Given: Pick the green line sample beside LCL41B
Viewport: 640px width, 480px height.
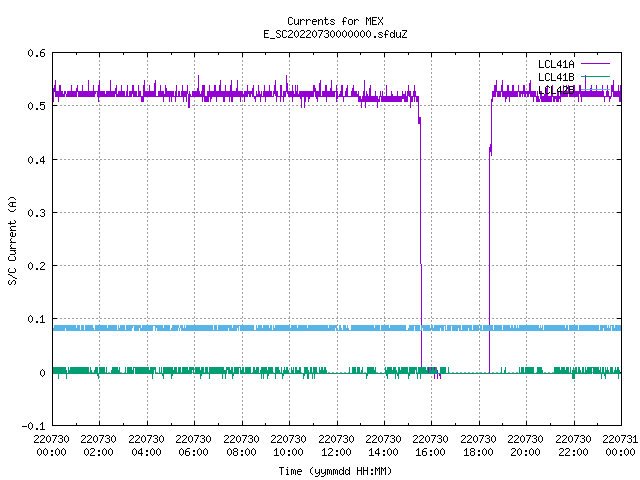Looking at the screenshot, I should coord(595,77).
